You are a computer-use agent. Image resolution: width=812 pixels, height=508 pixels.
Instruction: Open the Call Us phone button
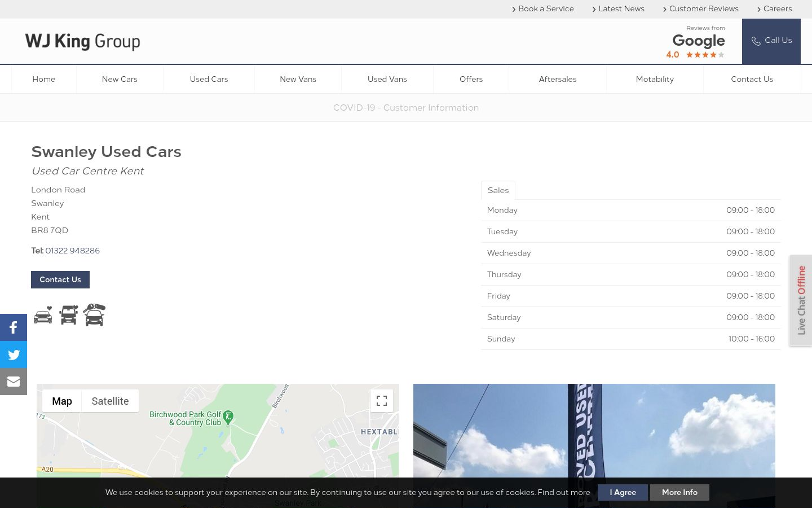pyautogui.click(x=771, y=41)
